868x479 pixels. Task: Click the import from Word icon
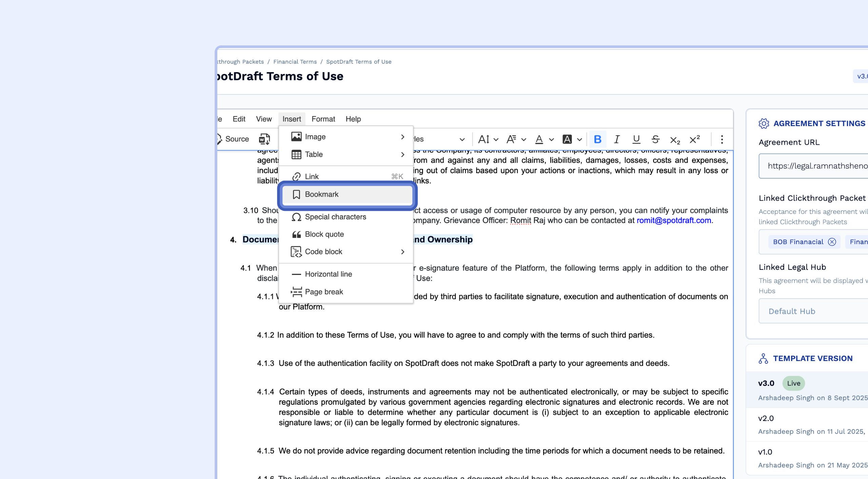point(264,139)
